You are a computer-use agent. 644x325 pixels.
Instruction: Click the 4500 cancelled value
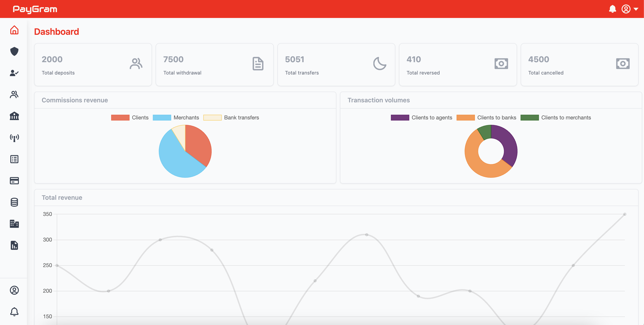(x=539, y=59)
